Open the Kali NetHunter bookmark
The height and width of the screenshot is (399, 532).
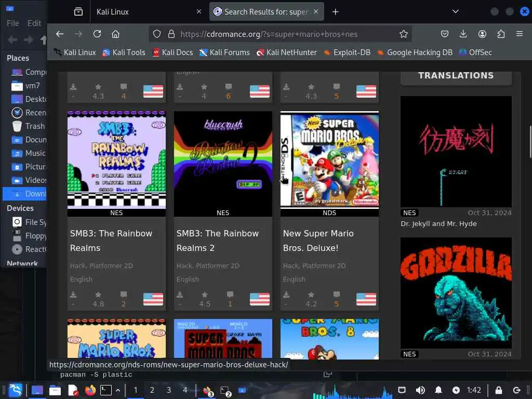[x=287, y=52]
